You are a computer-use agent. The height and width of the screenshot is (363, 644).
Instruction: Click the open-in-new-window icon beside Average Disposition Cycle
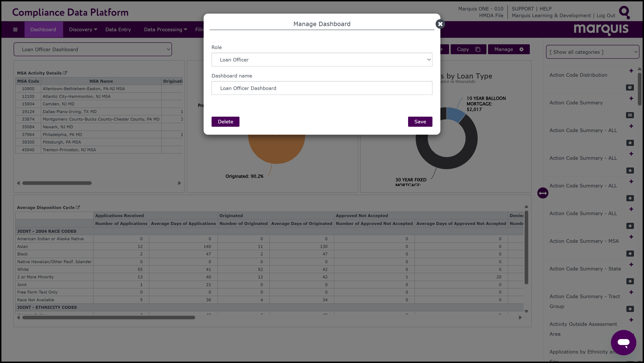coord(78,207)
